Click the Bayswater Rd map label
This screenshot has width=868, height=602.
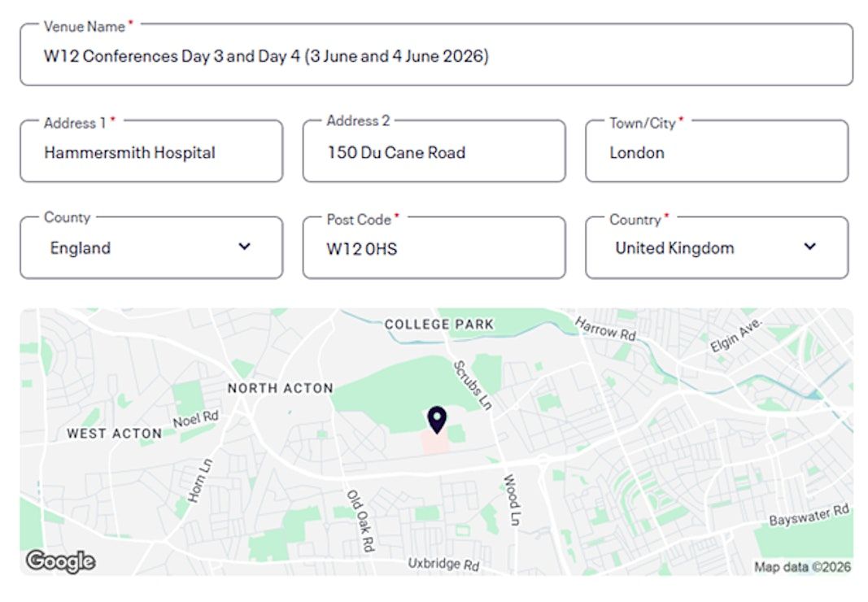(x=809, y=517)
